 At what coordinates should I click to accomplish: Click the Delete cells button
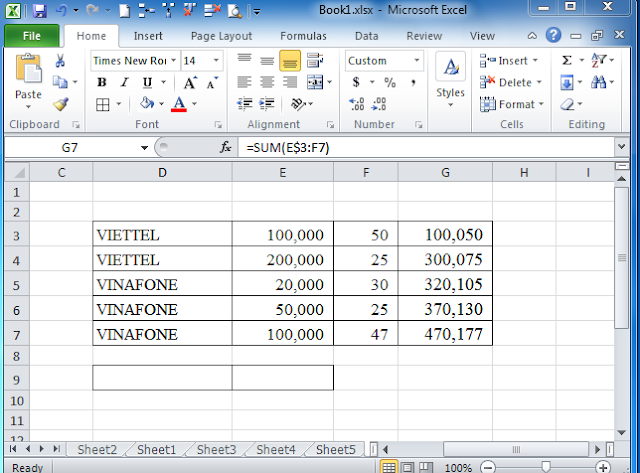click(x=511, y=82)
